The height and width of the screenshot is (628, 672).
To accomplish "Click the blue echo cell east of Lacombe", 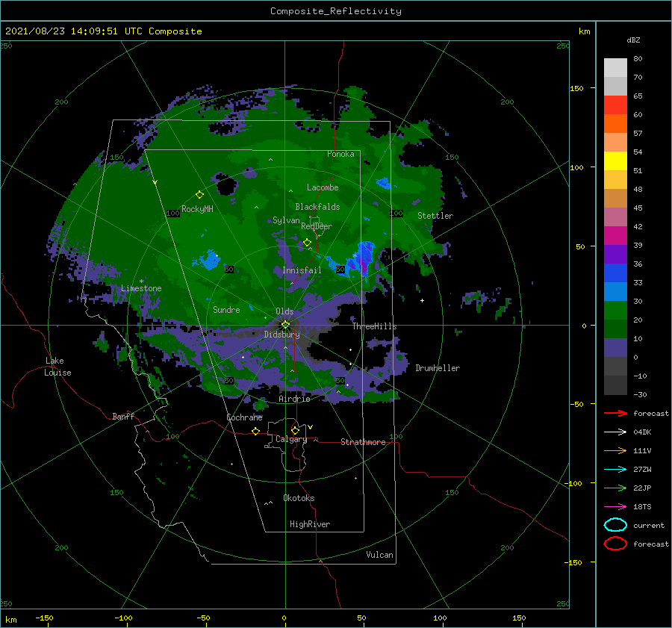I will click(384, 184).
